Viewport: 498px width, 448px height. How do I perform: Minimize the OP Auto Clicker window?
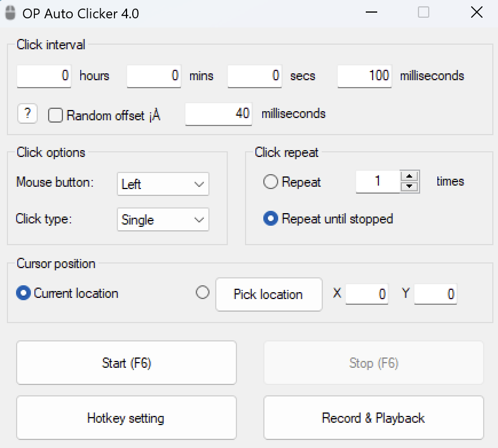(371, 13)
